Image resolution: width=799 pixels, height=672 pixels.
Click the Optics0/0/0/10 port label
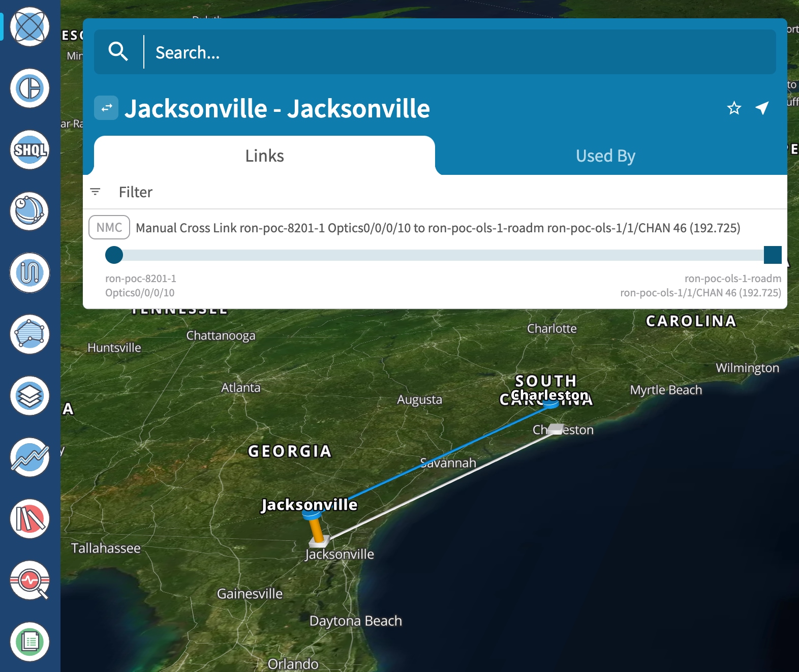(140, 293)
